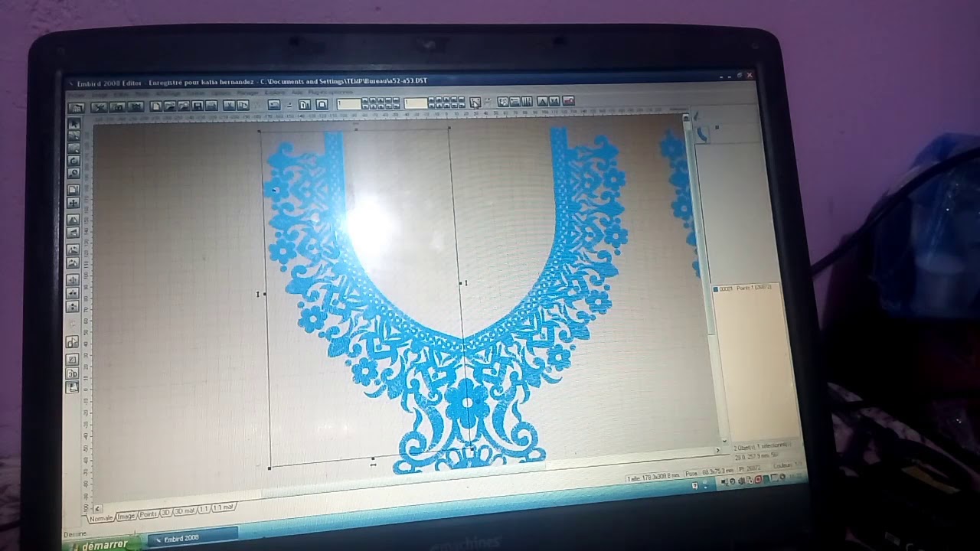Choose the magnifier zoom tool

coord(74,172)
